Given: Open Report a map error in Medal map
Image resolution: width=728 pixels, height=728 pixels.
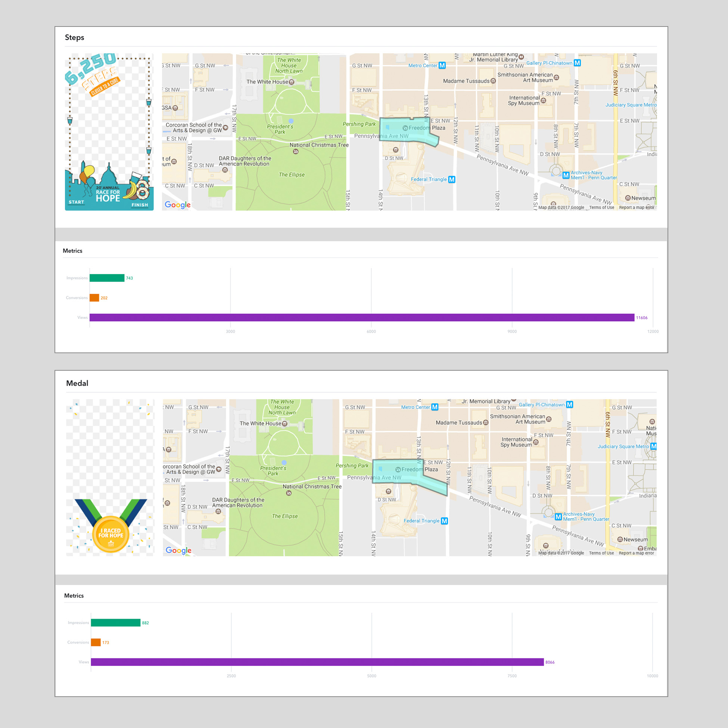Looking at the screenshot, I should point(637,553).
